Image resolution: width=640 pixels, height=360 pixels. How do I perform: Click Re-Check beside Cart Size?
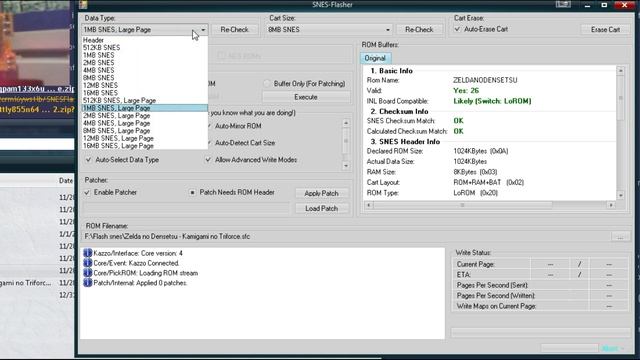point(419,30)
